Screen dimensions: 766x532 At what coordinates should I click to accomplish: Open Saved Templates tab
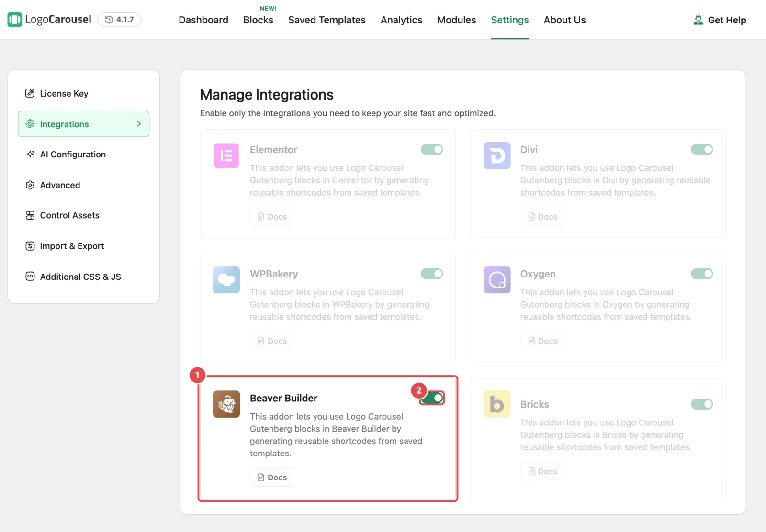pyautogui.click(x=327, y=20)
